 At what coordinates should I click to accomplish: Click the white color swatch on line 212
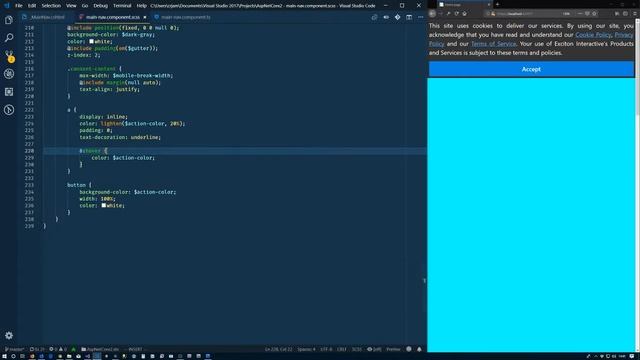coord(91,41)
